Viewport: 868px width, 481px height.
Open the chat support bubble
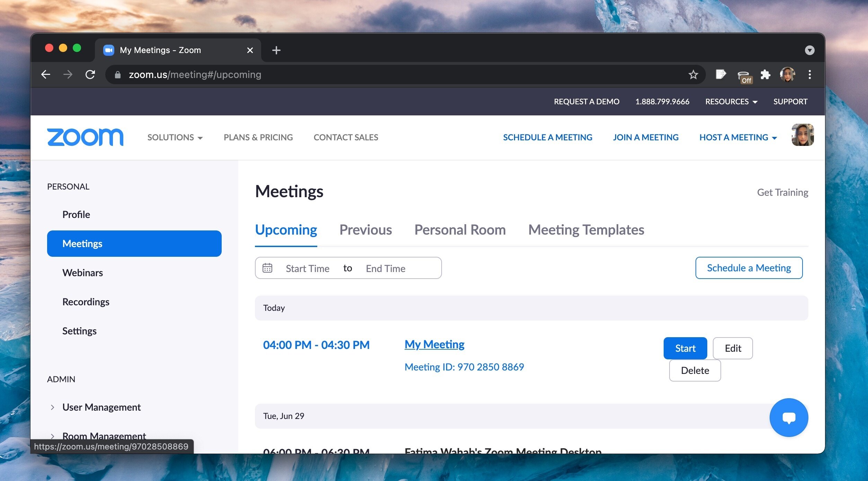[789, 417]
